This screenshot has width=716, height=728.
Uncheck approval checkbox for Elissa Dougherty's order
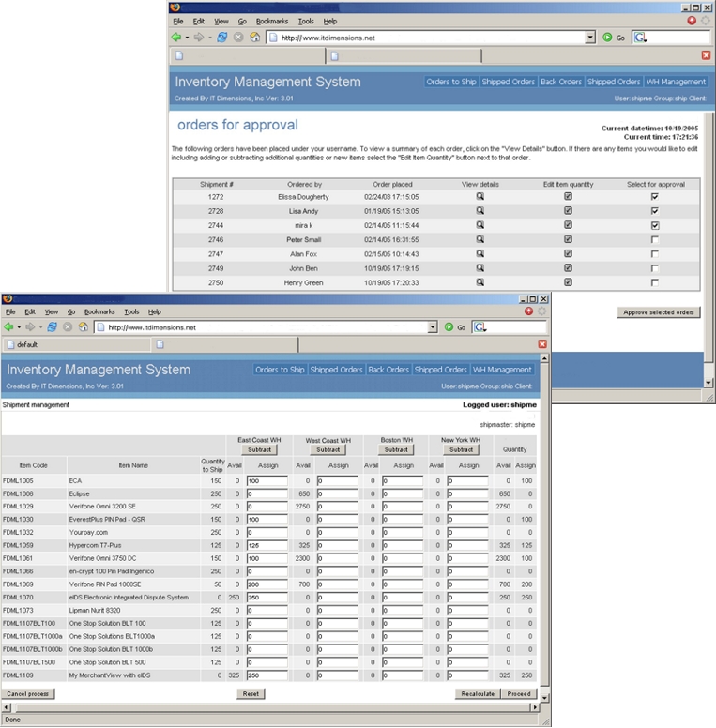[655, 197]
